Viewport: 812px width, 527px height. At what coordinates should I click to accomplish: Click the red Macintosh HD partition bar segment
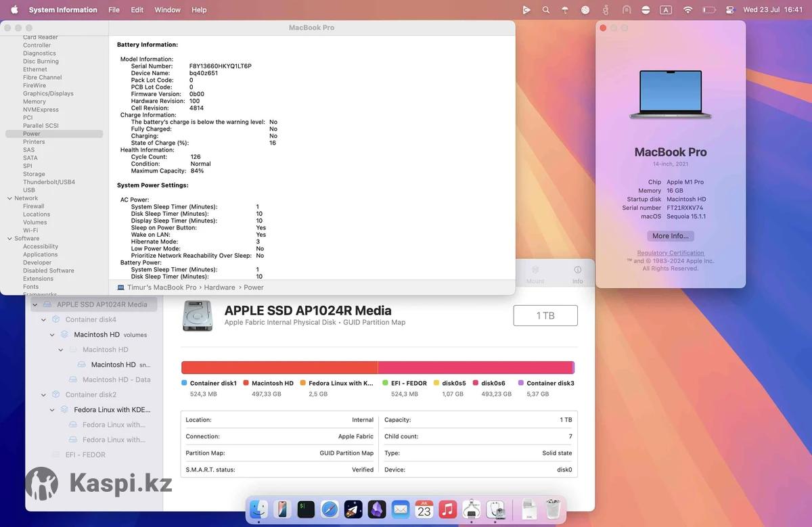pyautogui.click(x=279, y=367)
